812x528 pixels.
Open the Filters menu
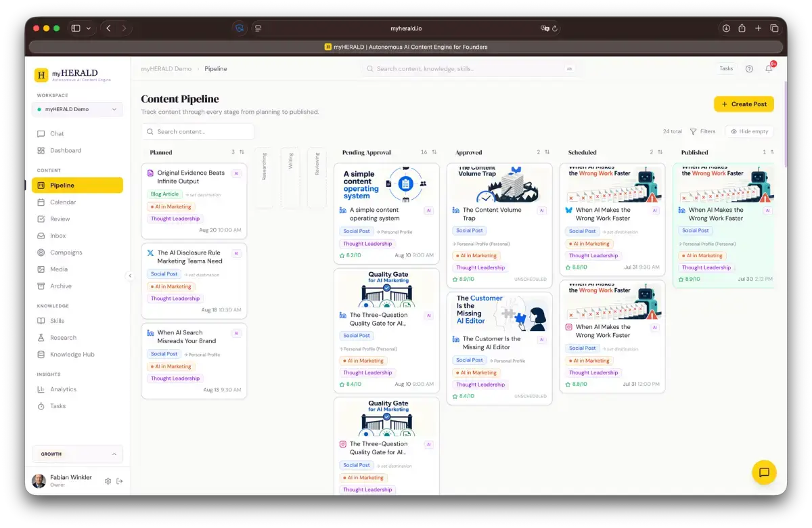(702, 131)
